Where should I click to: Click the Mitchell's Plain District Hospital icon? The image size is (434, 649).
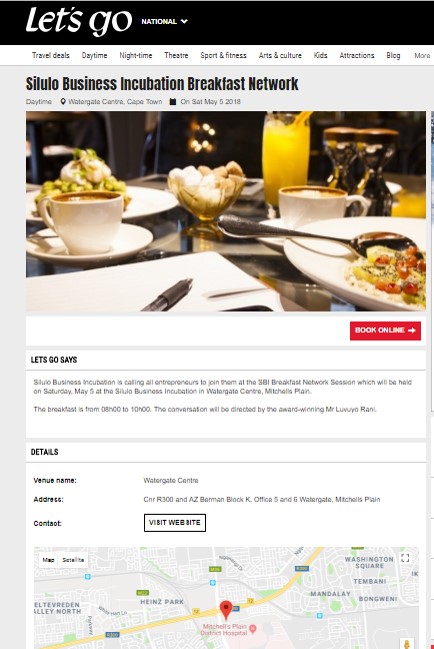click(253, 629)
